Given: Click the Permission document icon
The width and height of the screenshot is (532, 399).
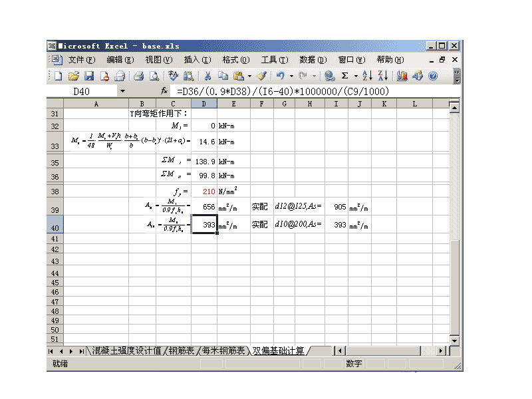Looking at the screenshot, I should 104,76.
